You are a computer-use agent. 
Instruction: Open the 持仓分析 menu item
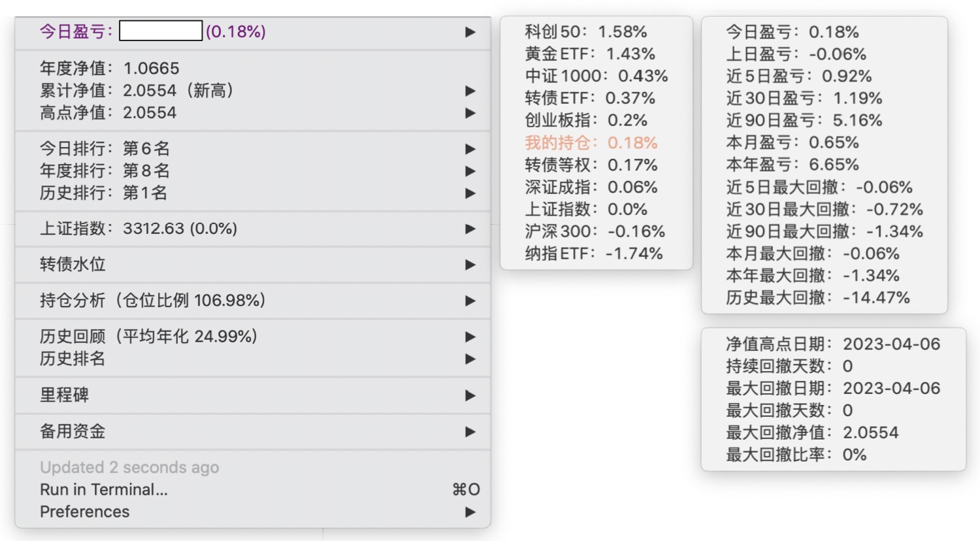pos(152,301)
